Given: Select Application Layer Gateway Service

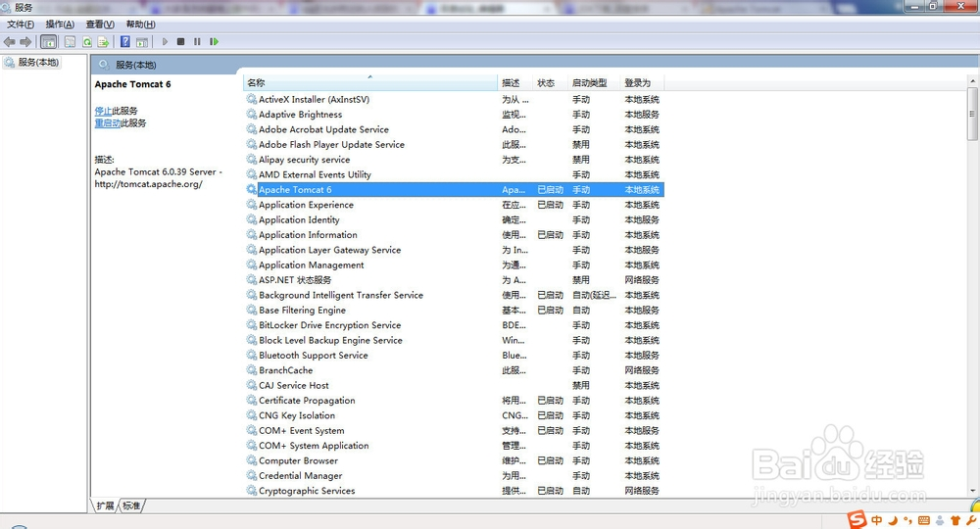Looking at the screenshot, I should pos(453,250).
